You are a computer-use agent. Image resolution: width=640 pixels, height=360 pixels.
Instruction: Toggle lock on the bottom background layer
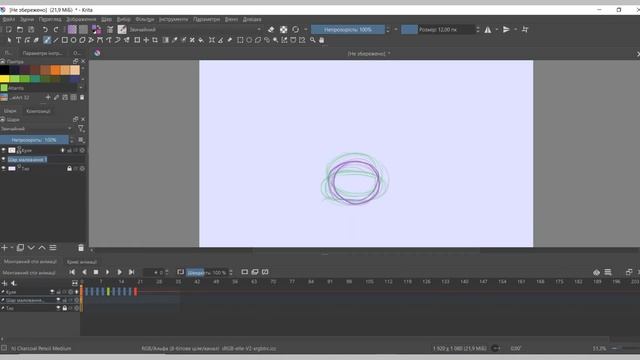point(69,168)
